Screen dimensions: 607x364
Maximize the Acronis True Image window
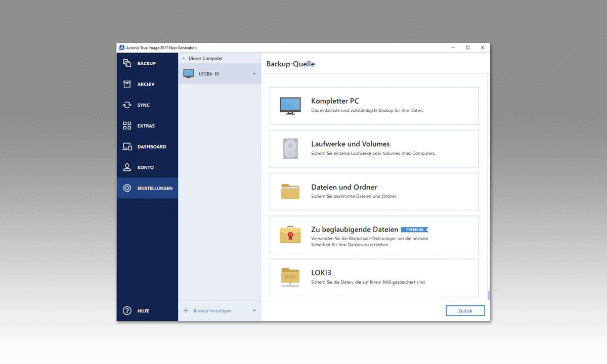click(468, 48)
